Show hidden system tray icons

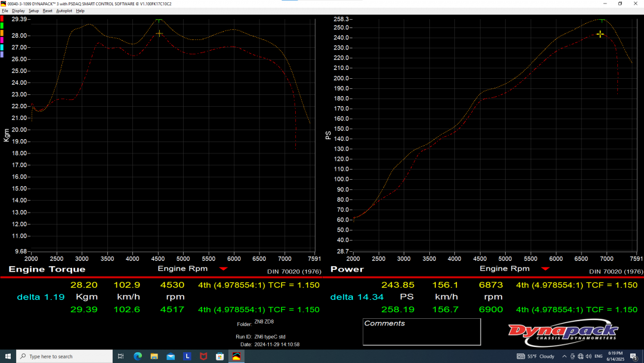pyautogui.click(x=564, y=356)
